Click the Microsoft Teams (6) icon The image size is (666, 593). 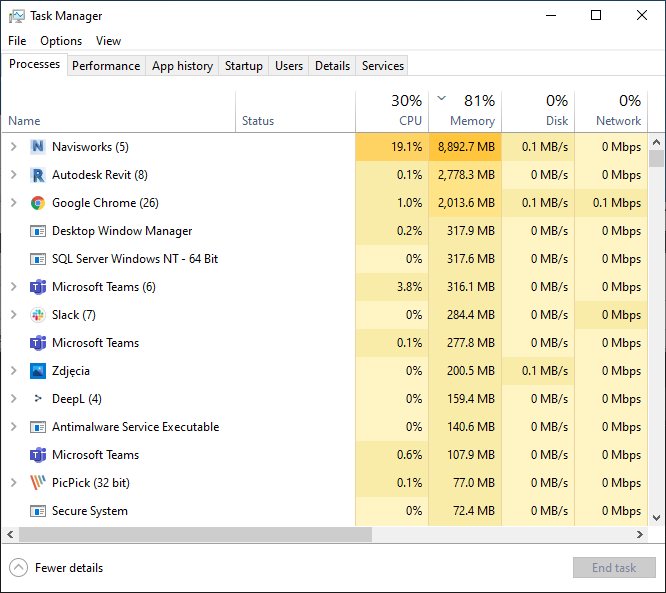[38, 287]
